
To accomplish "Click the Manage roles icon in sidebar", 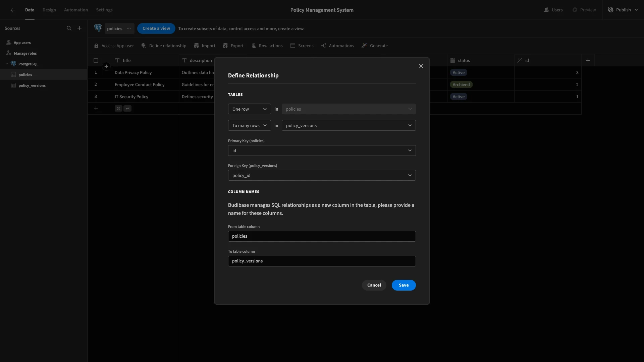I will [9, 53].
